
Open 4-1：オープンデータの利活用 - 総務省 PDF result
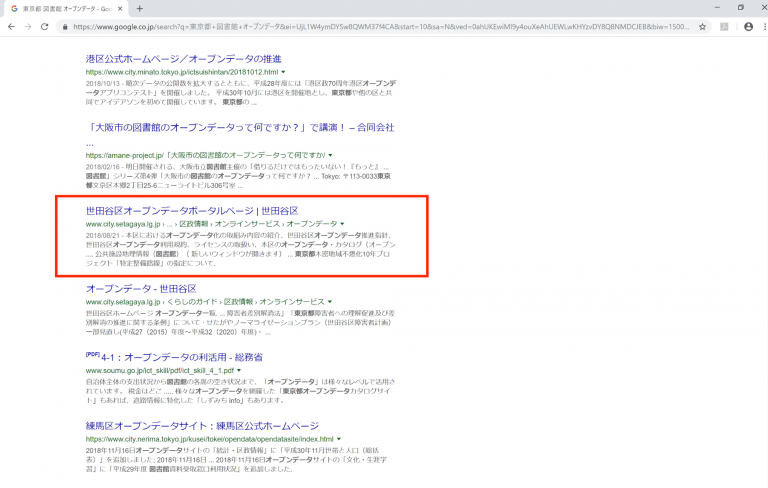(182, 357)
